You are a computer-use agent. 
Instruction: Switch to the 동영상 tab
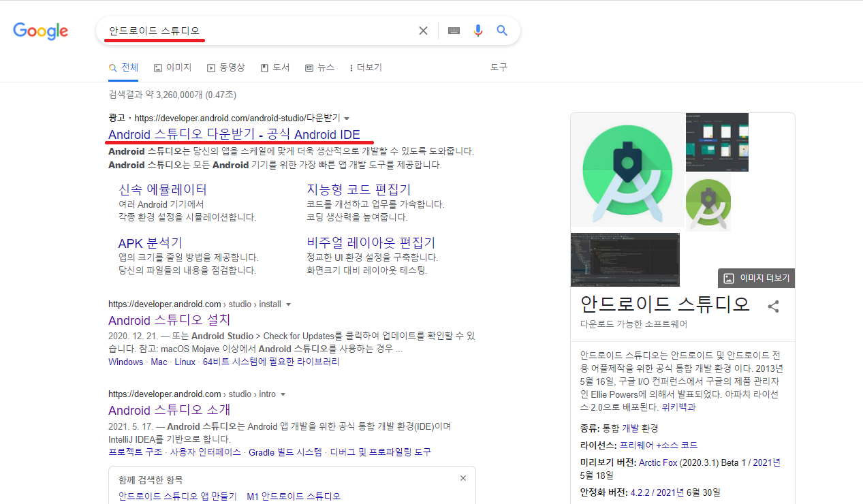[225, 67]
